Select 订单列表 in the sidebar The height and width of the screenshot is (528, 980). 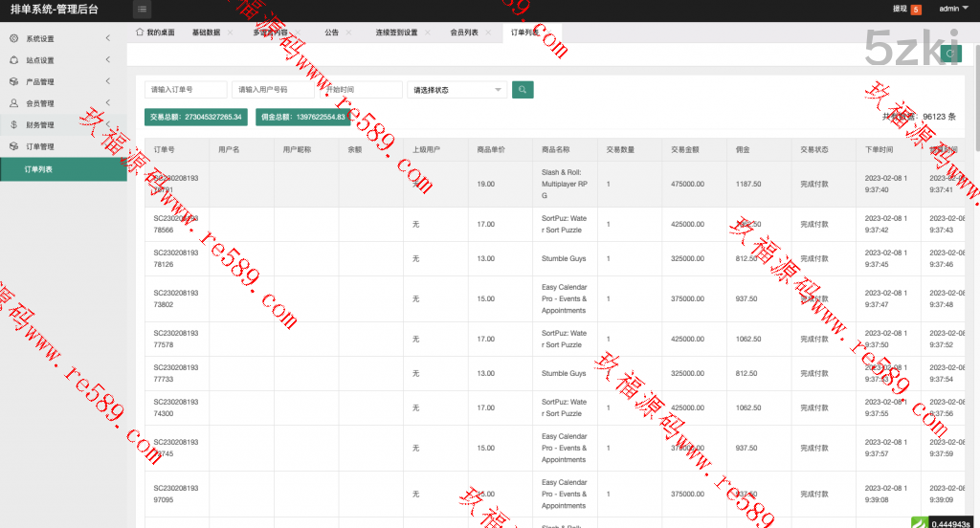coord(63,169)
